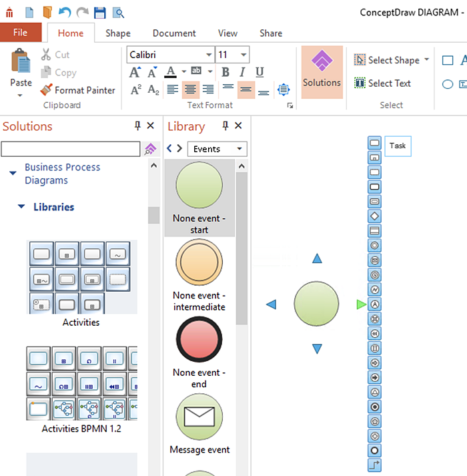The height and width of the screenshot is (476, 467).
Task: Click the Library panel vertical scrollbar
Action: 242,248
